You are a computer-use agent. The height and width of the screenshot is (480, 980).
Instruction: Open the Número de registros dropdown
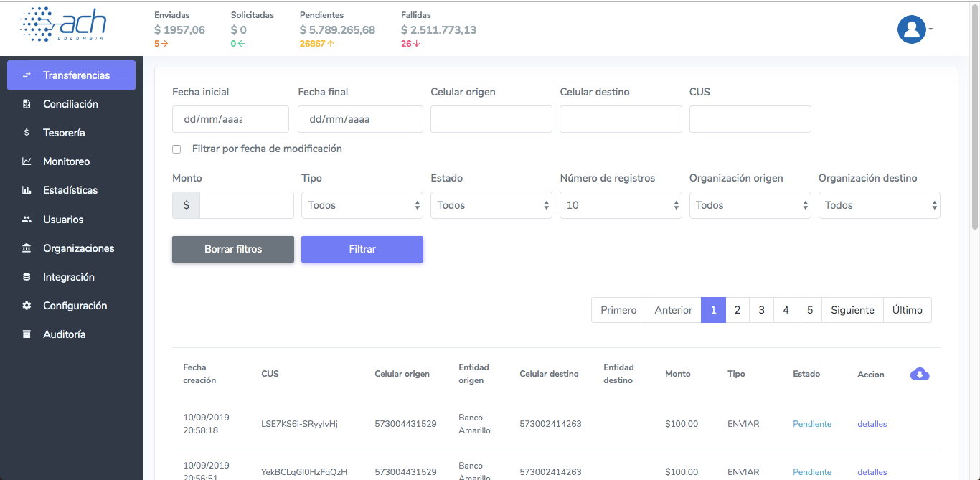coord(621,205)
